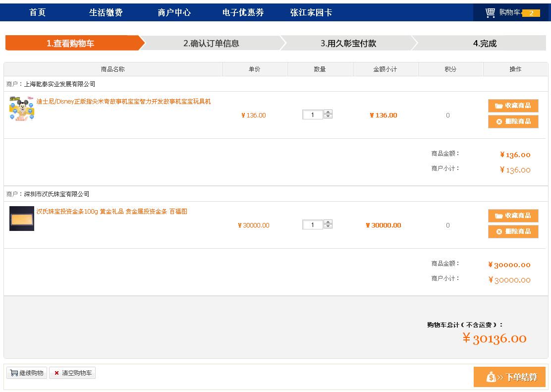Click the 购物车总计（不含运费）label
Viewport: 551px width, 392px height.
[465, 325]
